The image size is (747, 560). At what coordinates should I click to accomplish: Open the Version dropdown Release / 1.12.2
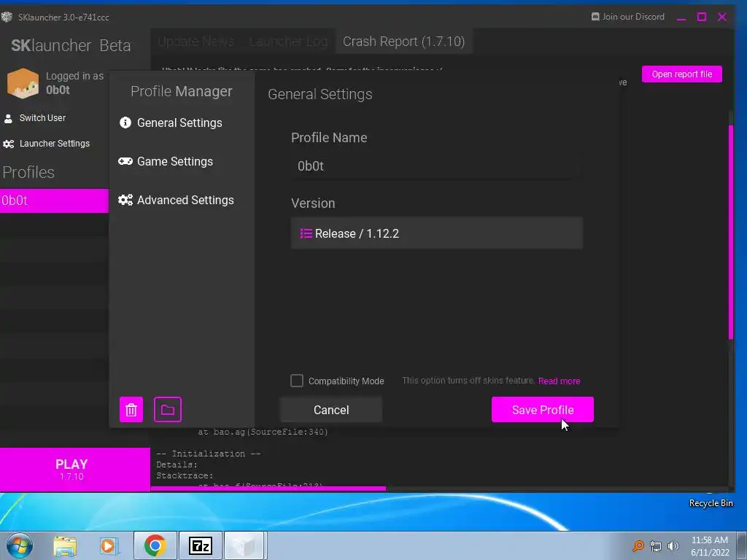click(x=437, y=233)
